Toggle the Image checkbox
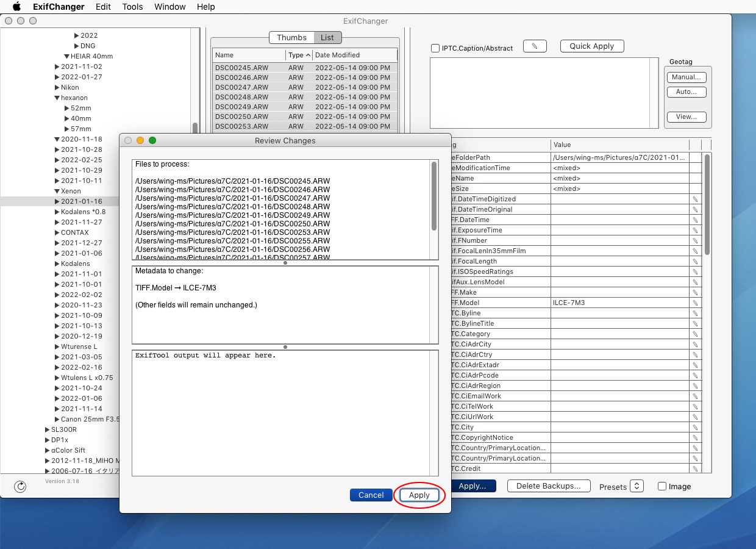 click(662, 486)
